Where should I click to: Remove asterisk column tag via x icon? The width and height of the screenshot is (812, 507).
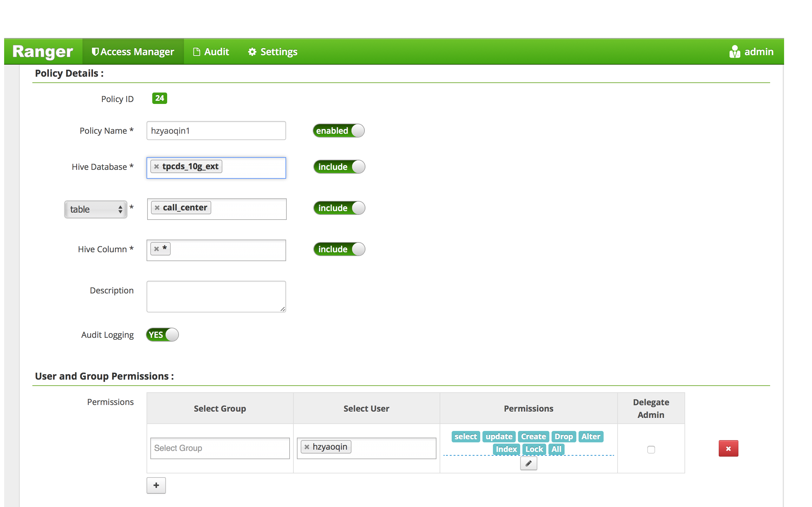[156, 249]
